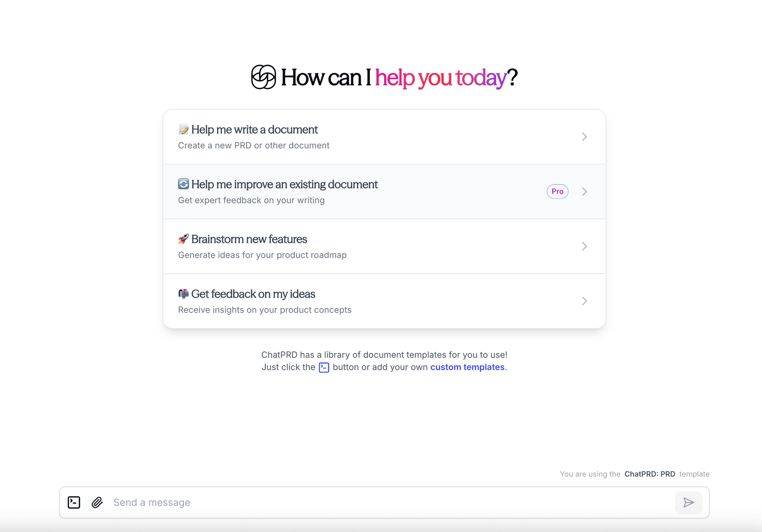Click the rocket emoji beside Brainstorm new features
The image size is (762, 532).
(183, 239)
